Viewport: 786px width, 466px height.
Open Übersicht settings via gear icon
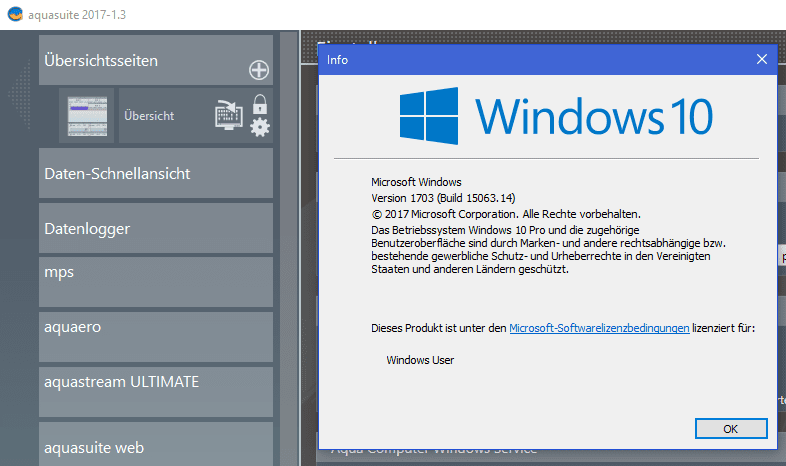pyautogui.click(x=260, y=127)
